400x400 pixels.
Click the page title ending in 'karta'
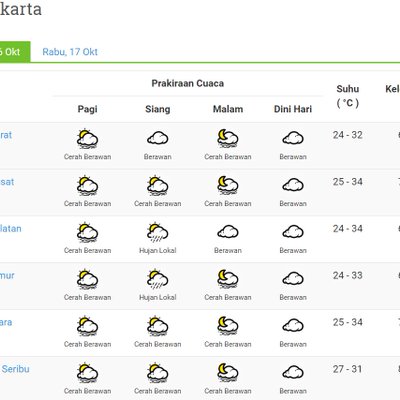click(x=21, y=9)
